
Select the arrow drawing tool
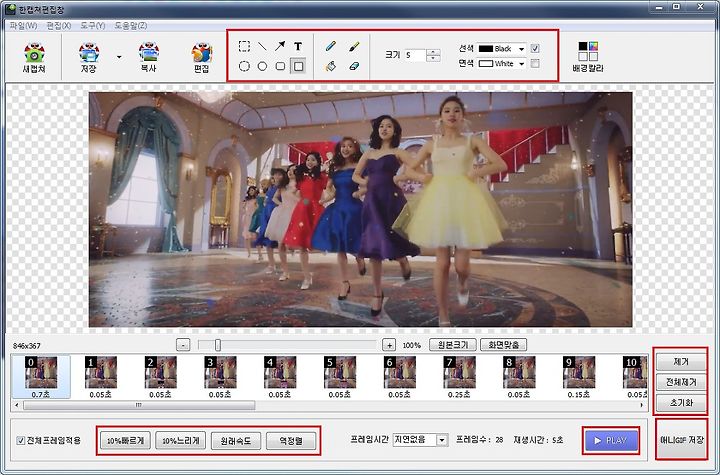point(280,46)
